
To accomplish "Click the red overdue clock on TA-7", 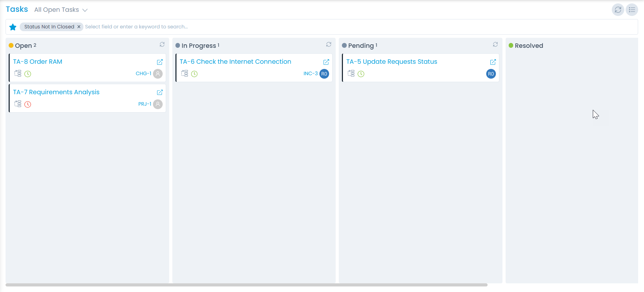I will 28,104.
